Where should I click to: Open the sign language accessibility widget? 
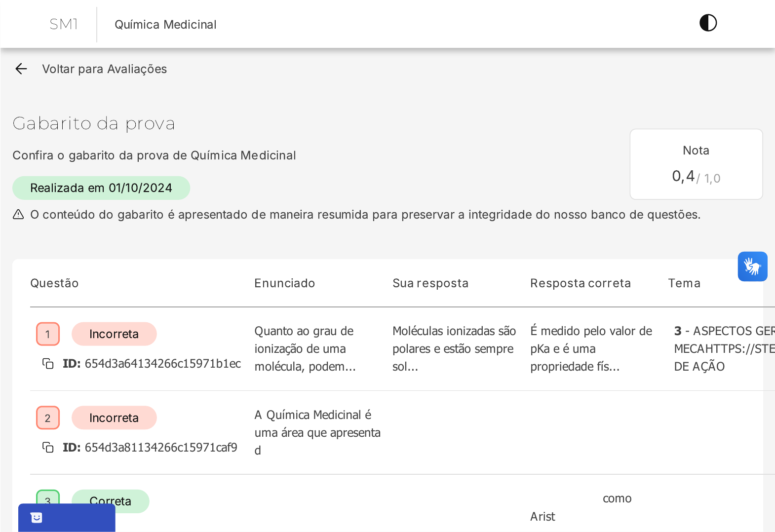[x=752, y=266]
